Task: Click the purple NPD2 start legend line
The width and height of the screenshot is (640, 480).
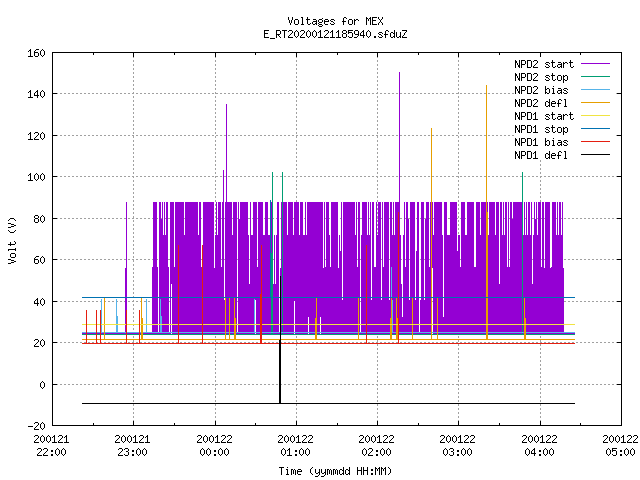Action: click(x=596, y=64)
